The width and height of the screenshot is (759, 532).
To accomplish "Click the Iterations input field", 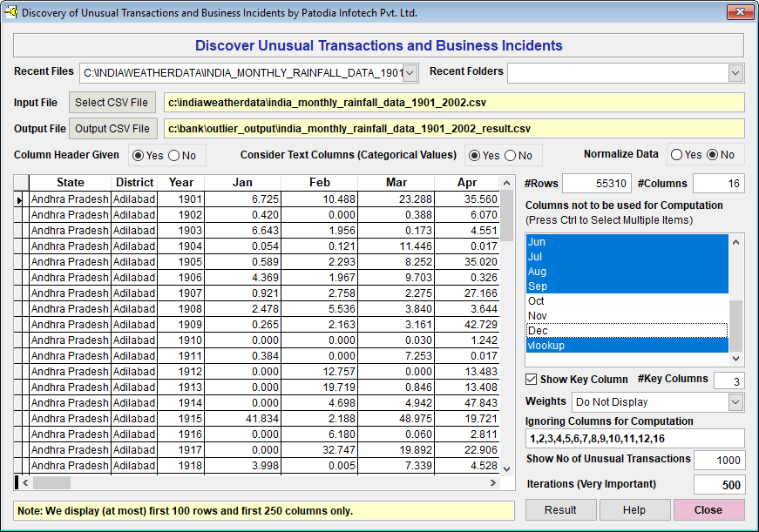I will coord(719,485).
